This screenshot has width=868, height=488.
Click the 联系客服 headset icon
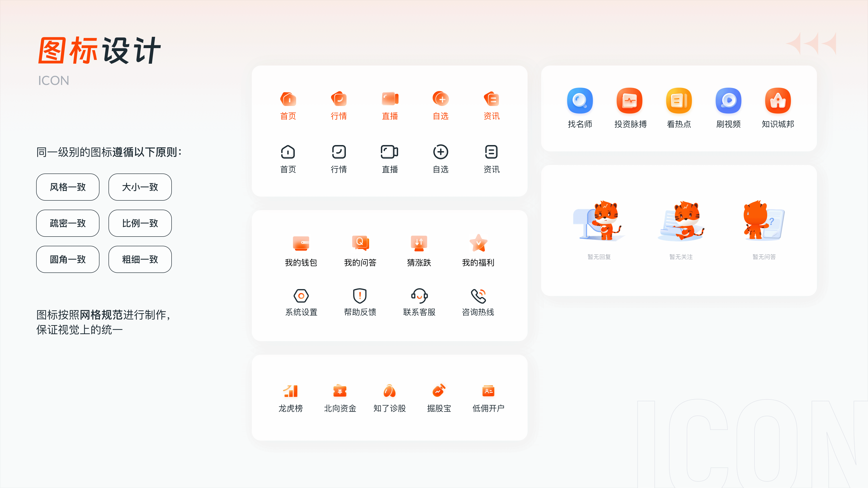click(x=419, y=296)
